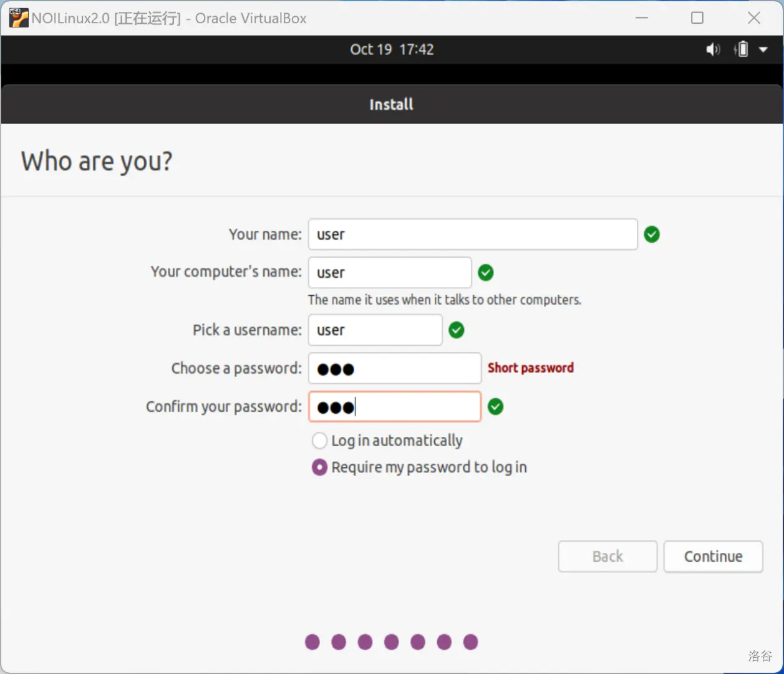This screenshot has width=784, height=674.
Task: Open the system menu dropdown arrow
Action: [763, 49]
